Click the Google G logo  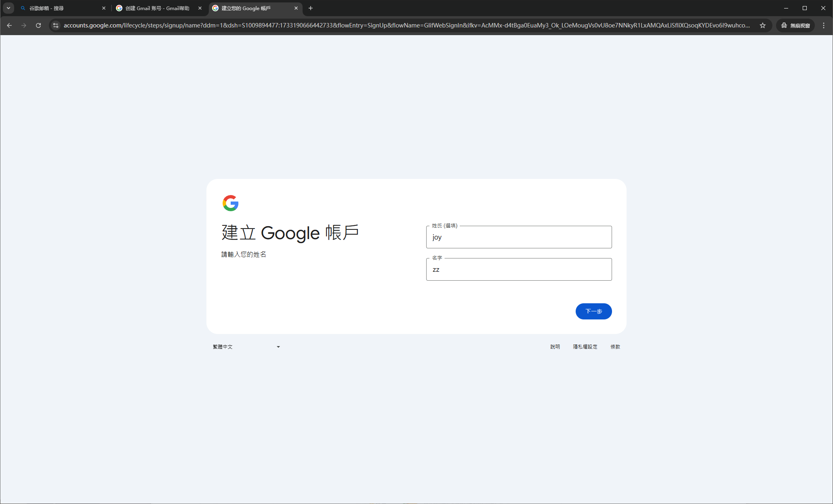click(231, 203)
